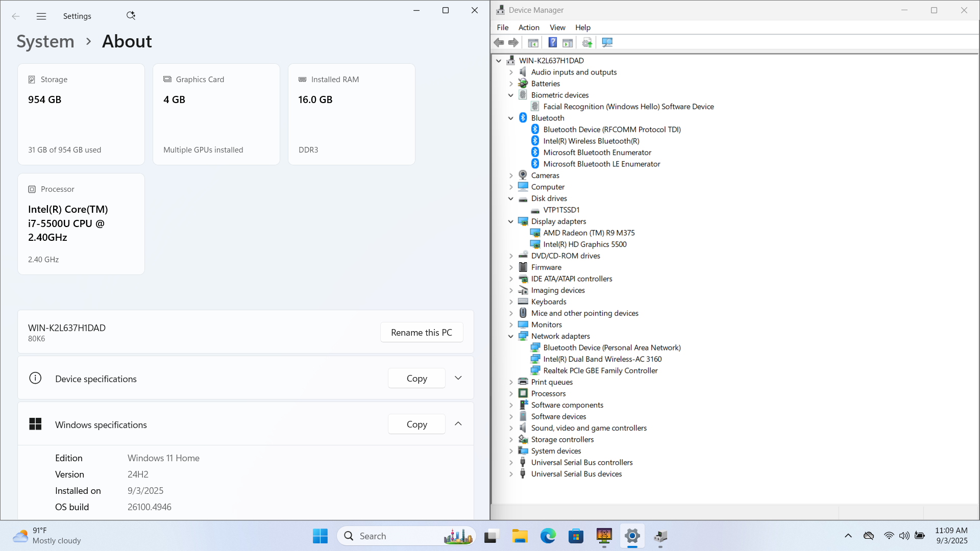Viewport: 980px width, 551px height.
Task: Click Windows Start button
Action: [x=320, y=536]
